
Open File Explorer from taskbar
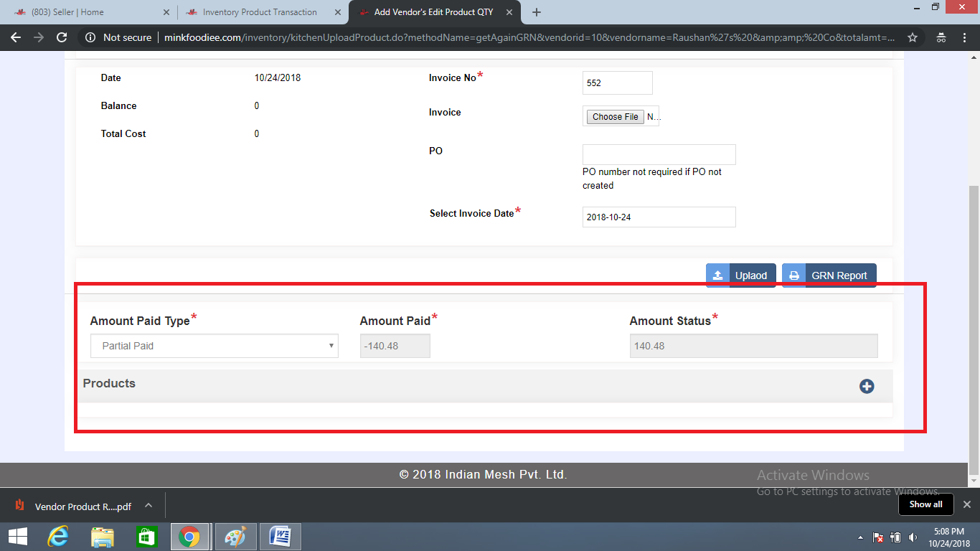coord(103,537)
